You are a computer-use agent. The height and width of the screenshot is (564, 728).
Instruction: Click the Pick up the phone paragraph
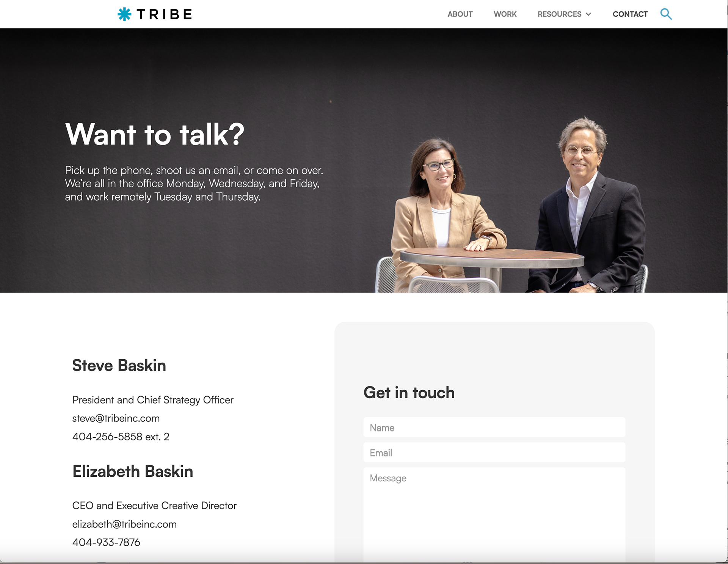coord(194,184)
